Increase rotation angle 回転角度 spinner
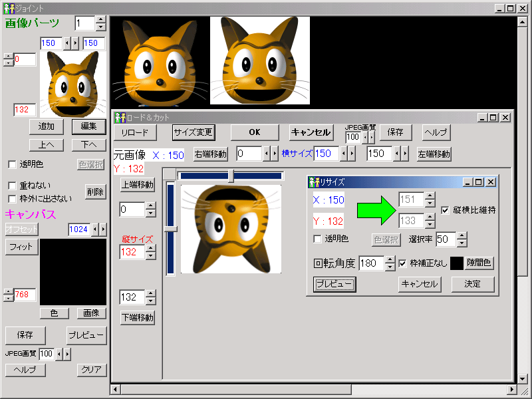The height and width of the screenshot is (399, 532). [x=390, y=259]
